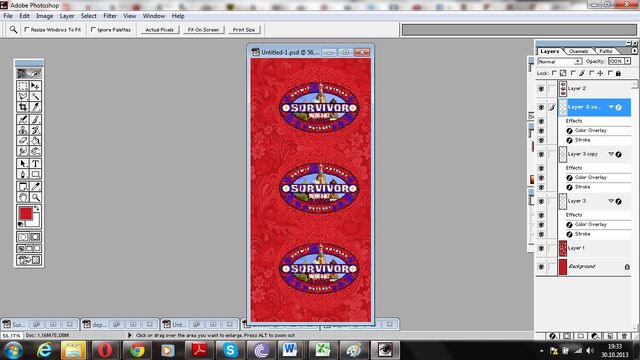Screen dimensions: 640x360
Task: Select the Rectangular Marquee tool
Action: coord(23,86)
